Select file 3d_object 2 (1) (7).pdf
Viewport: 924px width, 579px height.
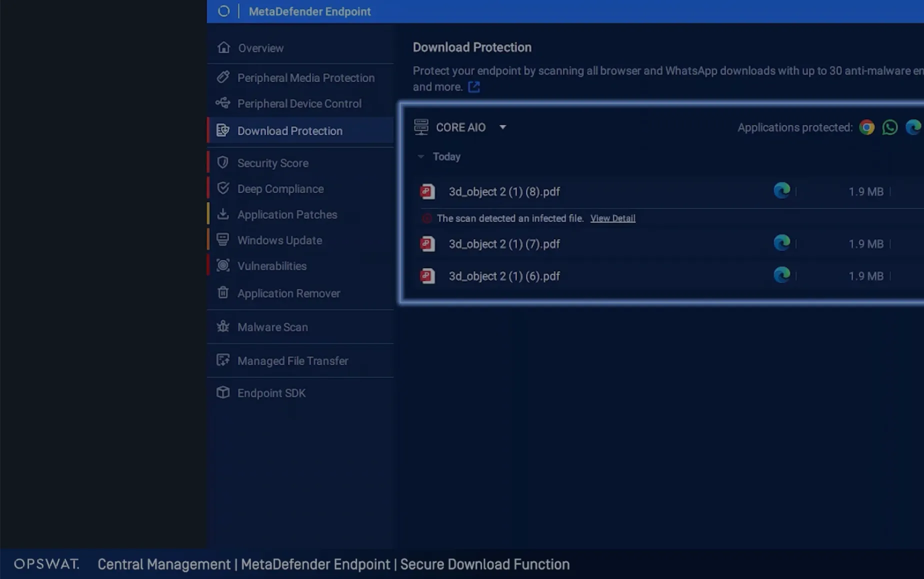pos(504,244)
